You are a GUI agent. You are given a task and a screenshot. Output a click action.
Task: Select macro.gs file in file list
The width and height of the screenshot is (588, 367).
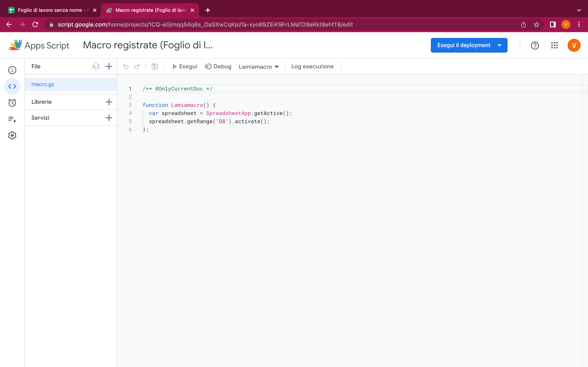[43, 84]
